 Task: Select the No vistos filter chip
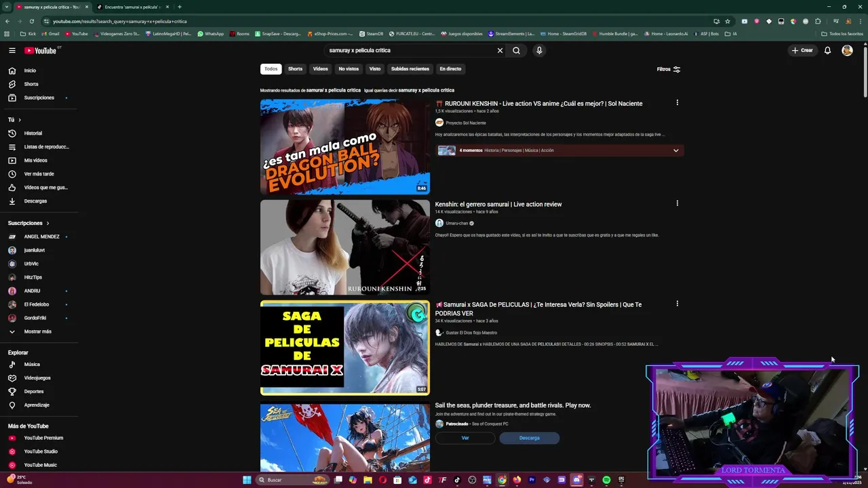(349, 69)
